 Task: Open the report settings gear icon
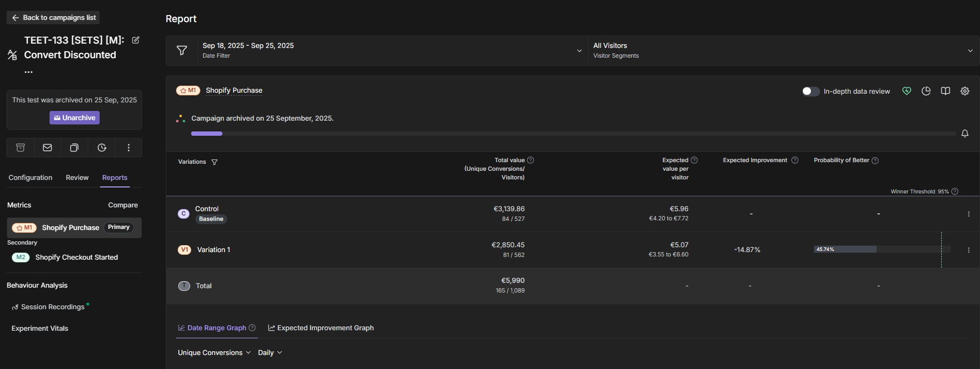coord(965,91)
